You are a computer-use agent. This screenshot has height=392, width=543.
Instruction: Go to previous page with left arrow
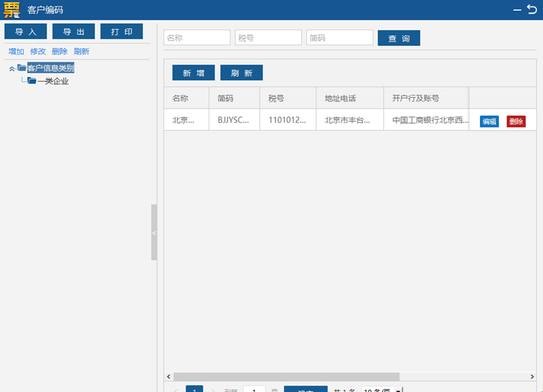176,389
